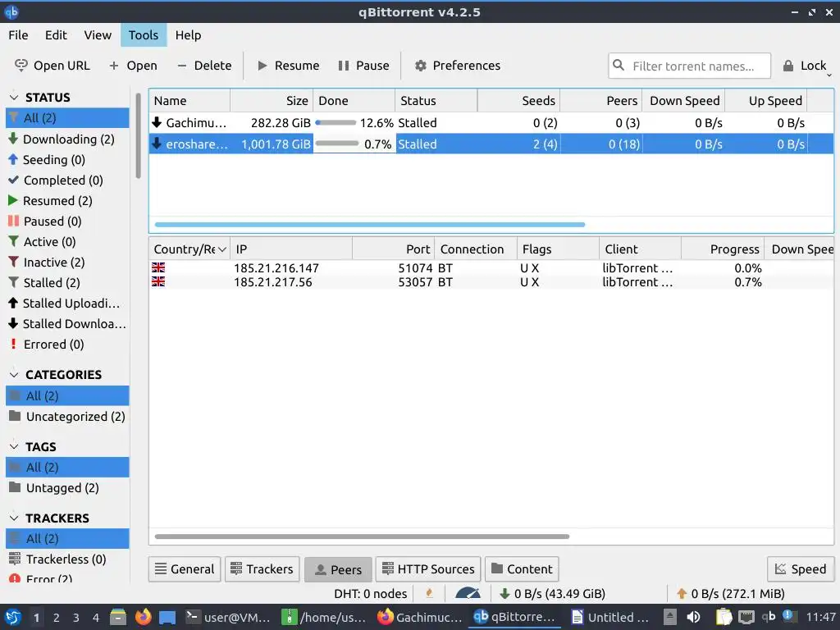Click the 0.7% torrent progress bar
The width and height of the screenshot is (840, 630).
337,144
